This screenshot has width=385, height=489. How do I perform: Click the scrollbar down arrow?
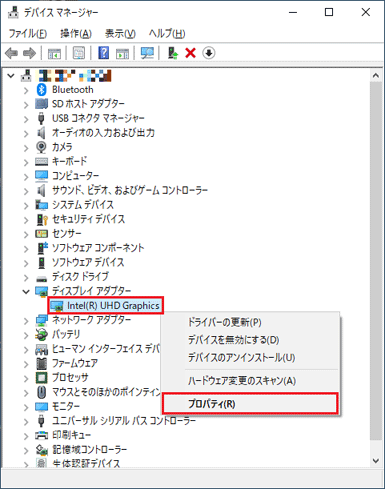pos(376,461)
